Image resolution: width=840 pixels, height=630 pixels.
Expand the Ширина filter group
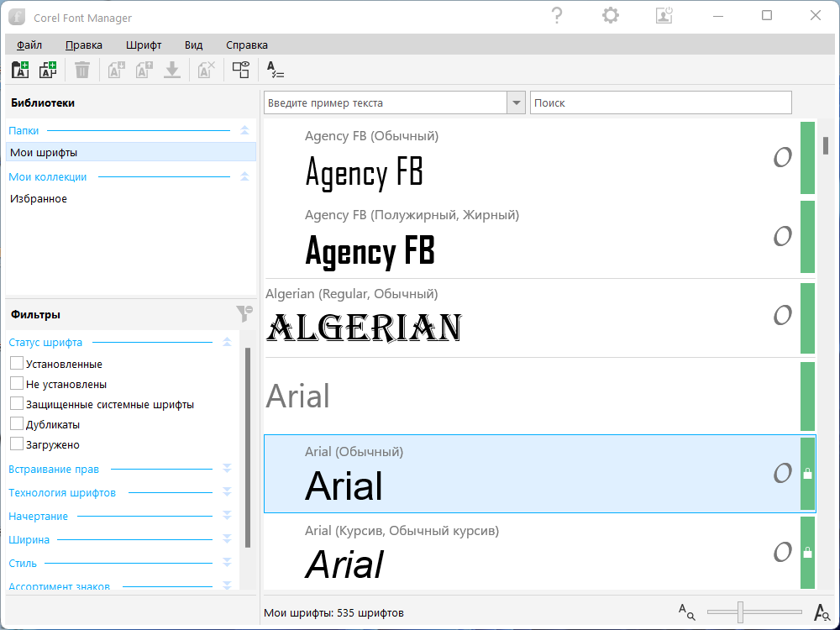click(227, 539)
